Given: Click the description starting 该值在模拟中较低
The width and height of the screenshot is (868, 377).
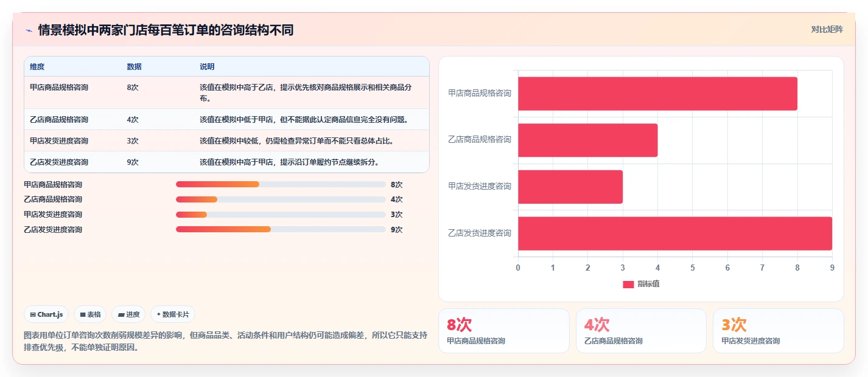Looking at the screenshot, I should (x=296, y=141).
